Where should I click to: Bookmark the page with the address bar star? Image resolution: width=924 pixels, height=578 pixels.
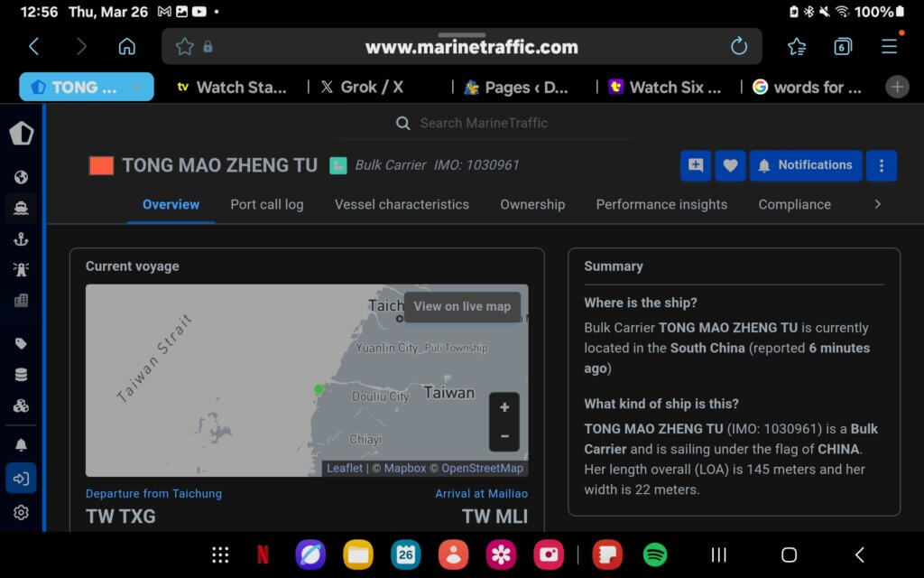(185, 47)
